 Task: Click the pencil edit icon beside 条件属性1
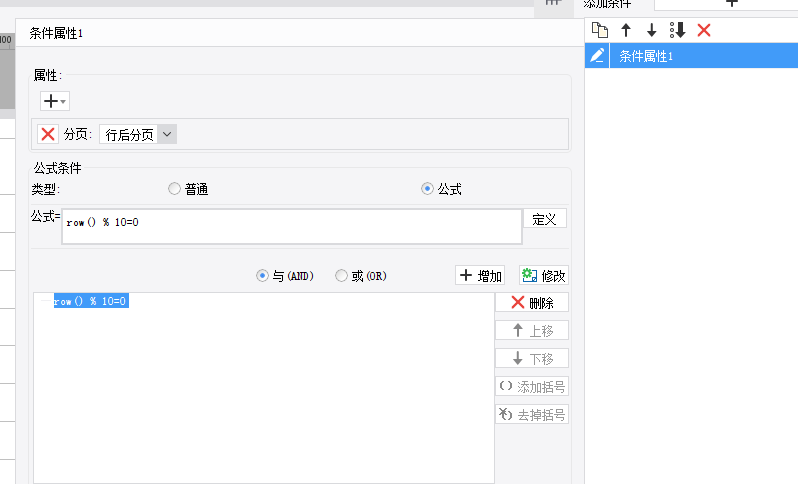(x=597, y=56)
